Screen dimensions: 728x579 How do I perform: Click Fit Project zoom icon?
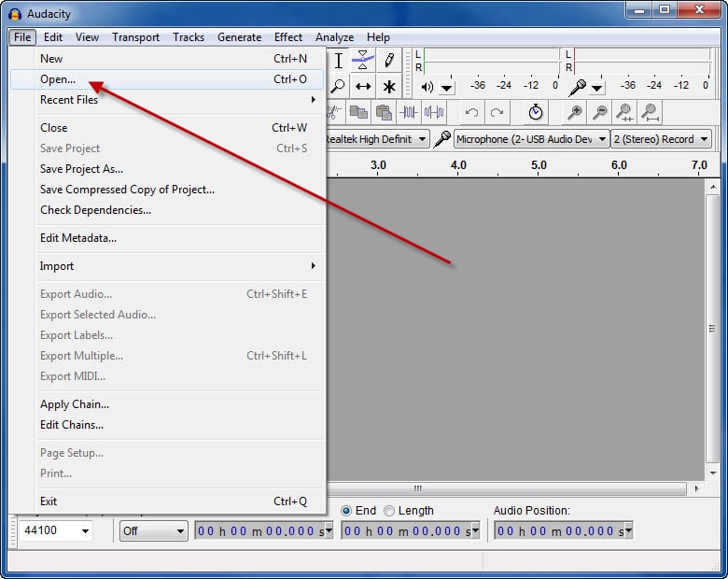(x=650, y=112)
